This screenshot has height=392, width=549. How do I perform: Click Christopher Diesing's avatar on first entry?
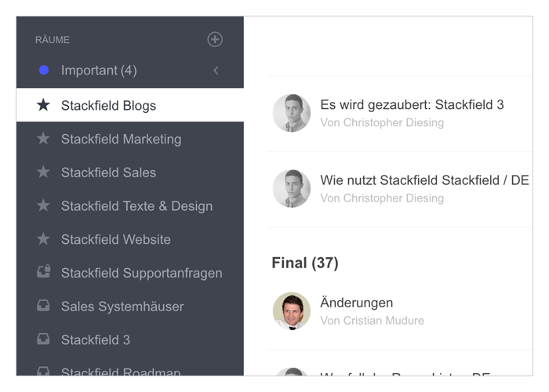[x=292, y=113]
